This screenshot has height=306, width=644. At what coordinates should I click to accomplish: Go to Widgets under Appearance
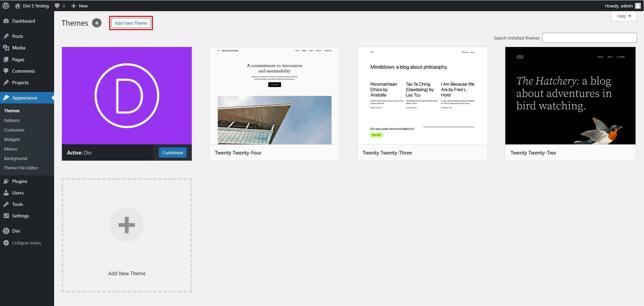[12, 139]
